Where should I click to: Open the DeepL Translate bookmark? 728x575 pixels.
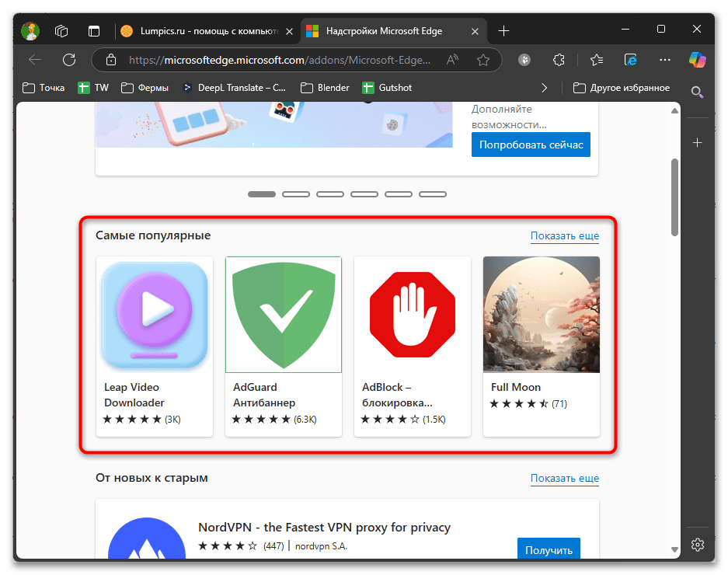click(x=234, y=88)
